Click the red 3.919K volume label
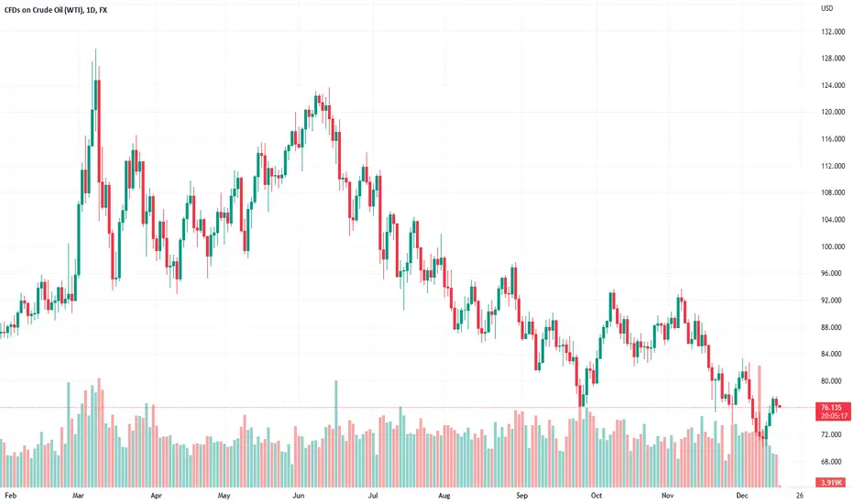 (830, 482)
